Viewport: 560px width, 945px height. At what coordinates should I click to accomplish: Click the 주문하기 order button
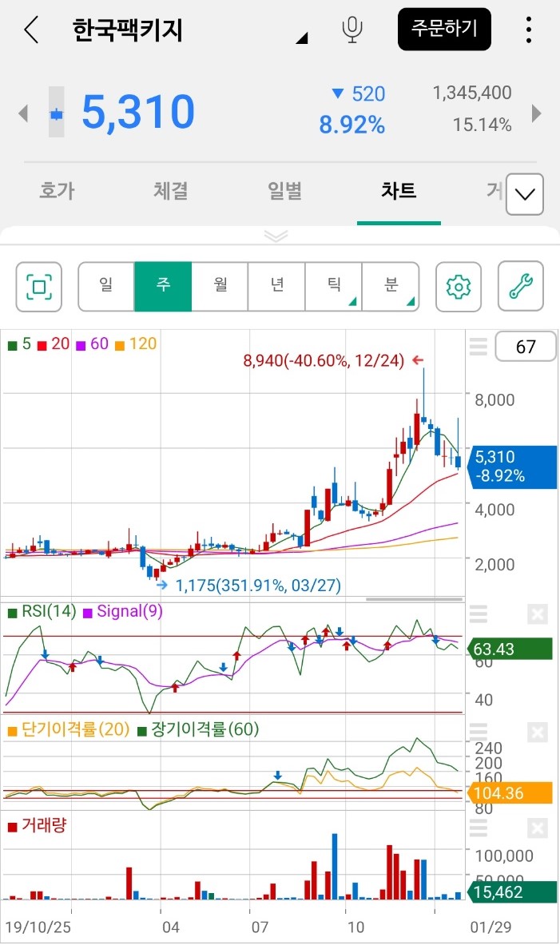pyautogui.click(x=444, y=29)
